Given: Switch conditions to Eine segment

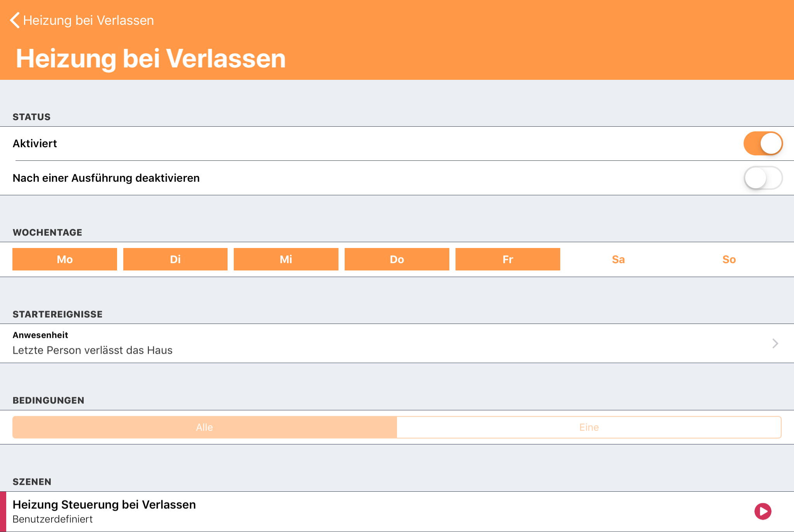Looking at the screenshot, I should [x=589, y=427].
